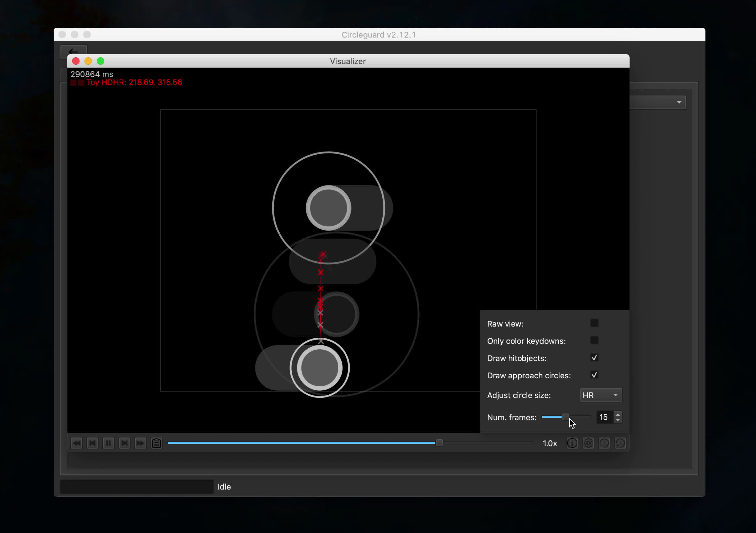Open dropdown in Circleguard background window
The width and height of the screenshot is (756, 533).
point(658,102)
